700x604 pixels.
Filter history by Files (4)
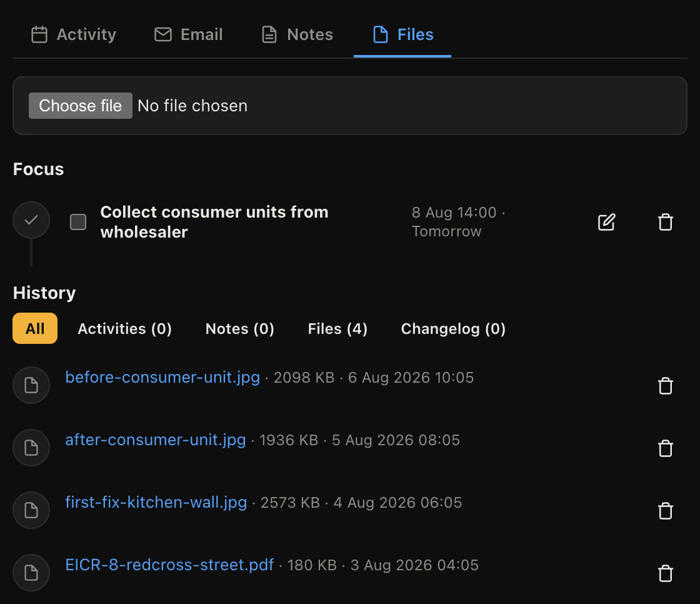[x=337, y=328]
